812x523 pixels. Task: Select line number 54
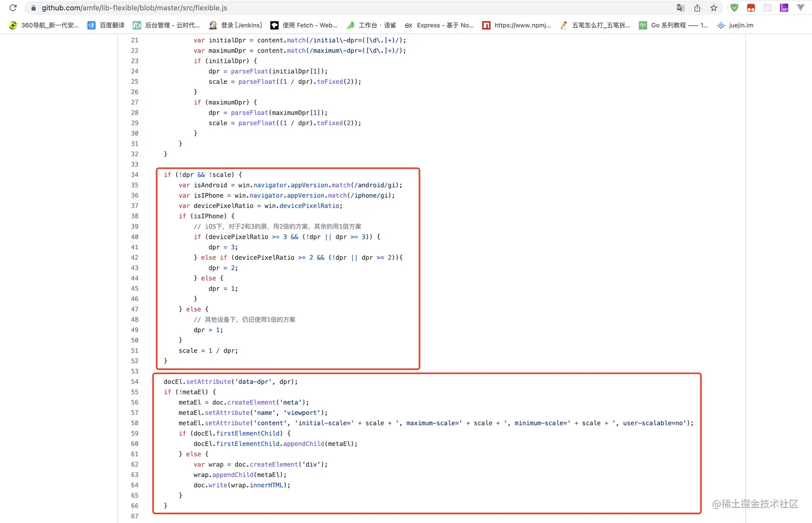pos(135,382)
